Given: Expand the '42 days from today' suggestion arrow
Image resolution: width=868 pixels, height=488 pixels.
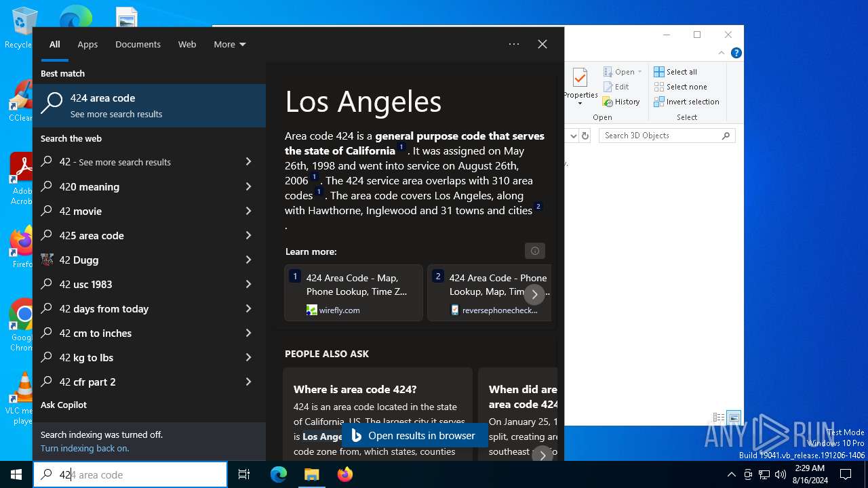Looking at the screenshot, I should (x=248, y=308).
